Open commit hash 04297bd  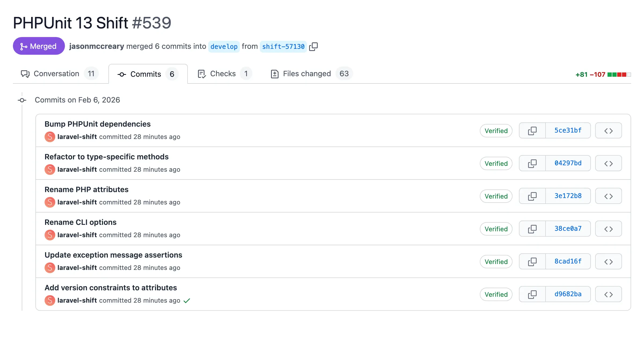(x=568, y=163)
